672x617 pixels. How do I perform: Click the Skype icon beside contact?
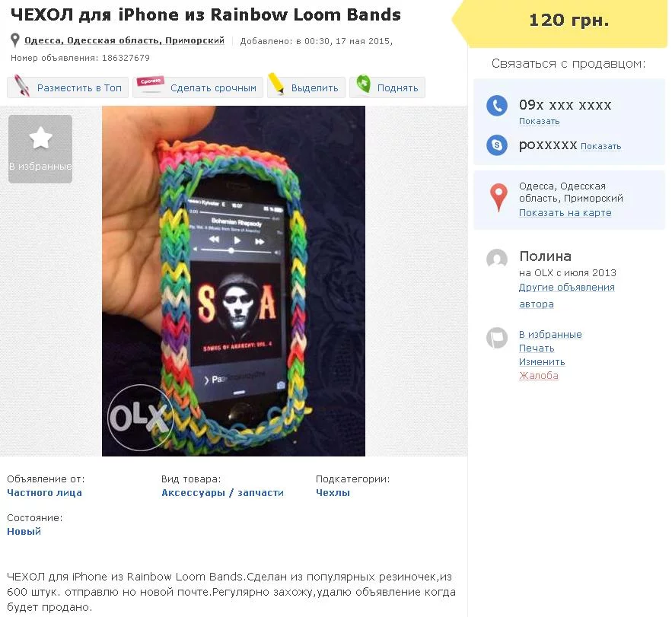pyautogui.click(x=497, y=145)
